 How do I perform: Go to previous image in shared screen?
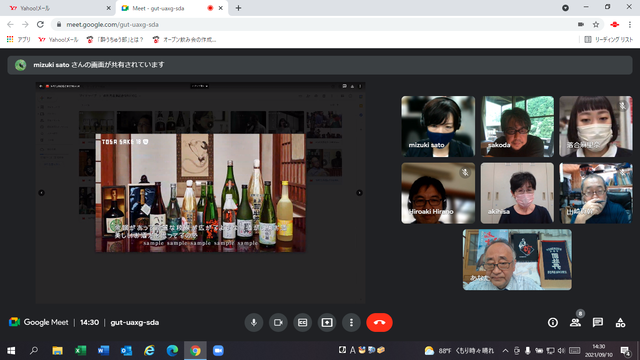tap(41, 193)
